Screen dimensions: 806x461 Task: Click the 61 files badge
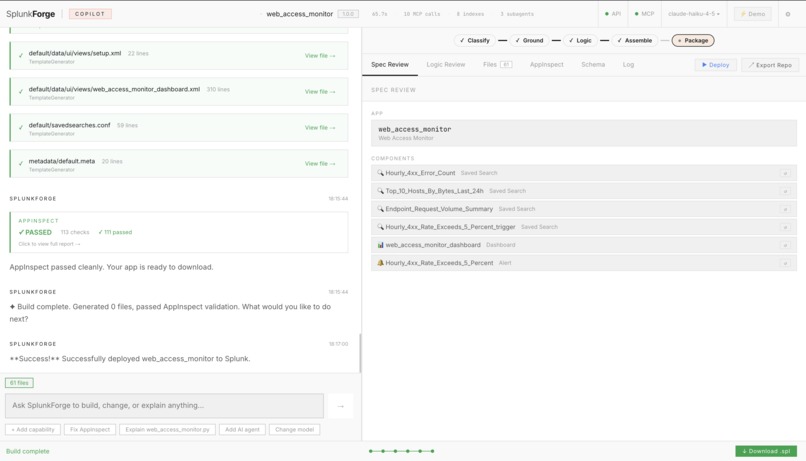[20, 383]
